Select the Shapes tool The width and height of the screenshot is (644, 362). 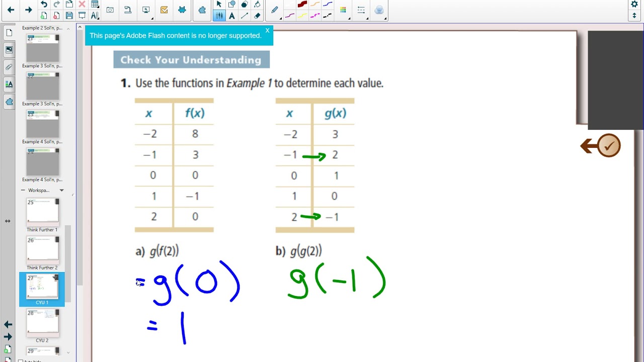[x=231, y=5]
